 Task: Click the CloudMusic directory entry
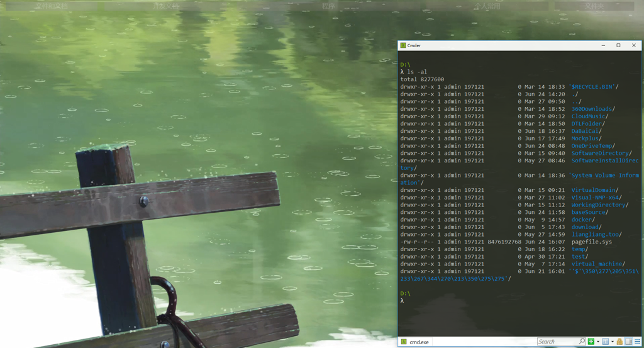coord(589,116)
